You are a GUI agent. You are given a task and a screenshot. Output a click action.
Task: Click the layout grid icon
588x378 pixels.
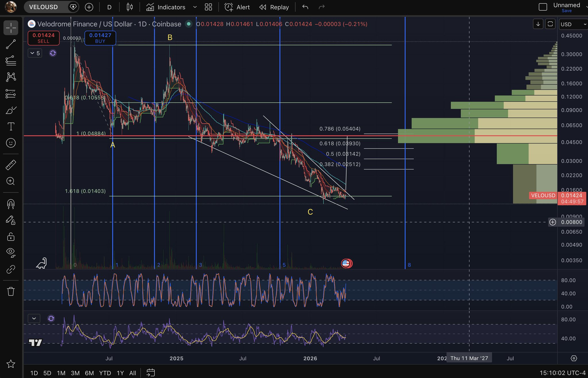[x=208, y=7]
